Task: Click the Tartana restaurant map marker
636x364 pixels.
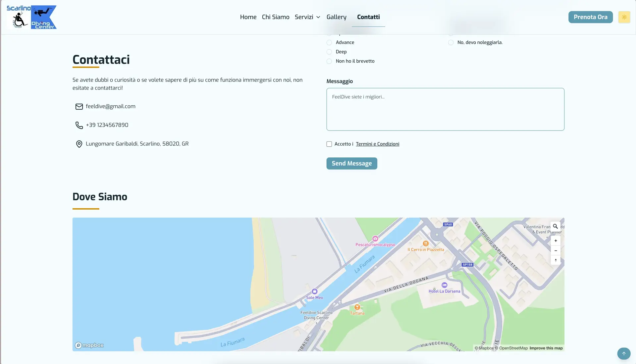Action: point(357,307)
